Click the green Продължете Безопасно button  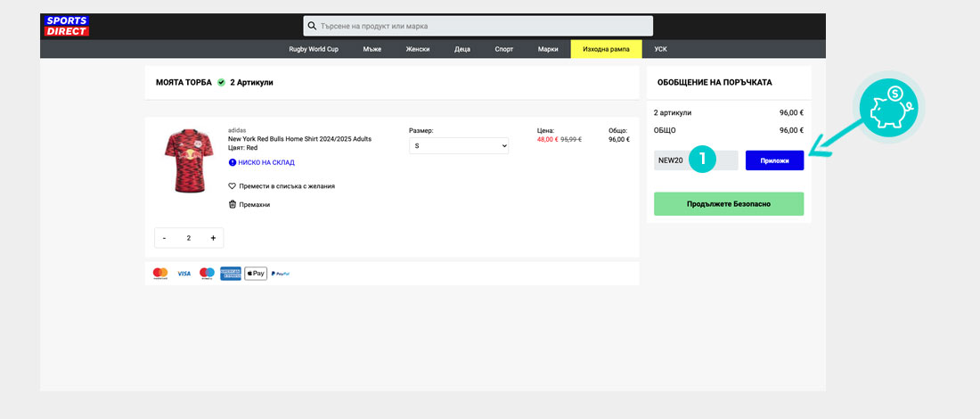(729, 204)
